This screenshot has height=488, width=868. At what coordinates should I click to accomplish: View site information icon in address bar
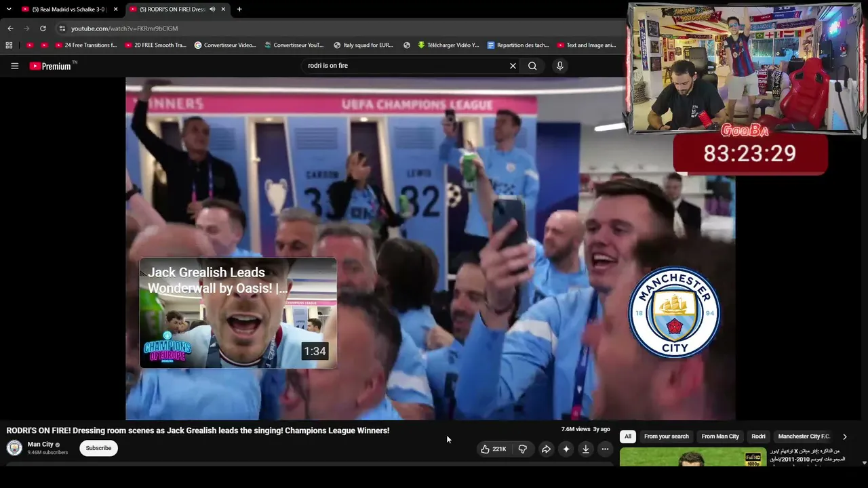[62, 28]
